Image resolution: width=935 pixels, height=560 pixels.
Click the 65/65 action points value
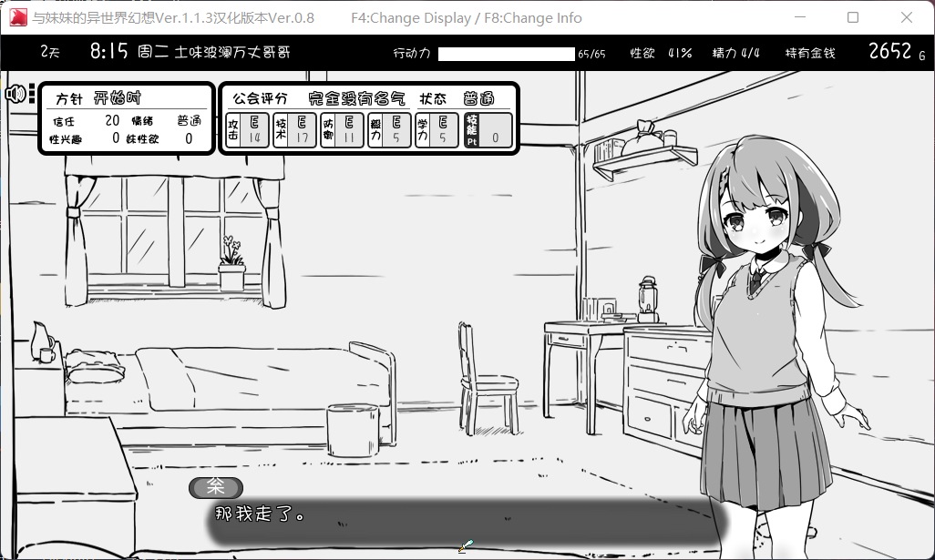pos(591,55)
